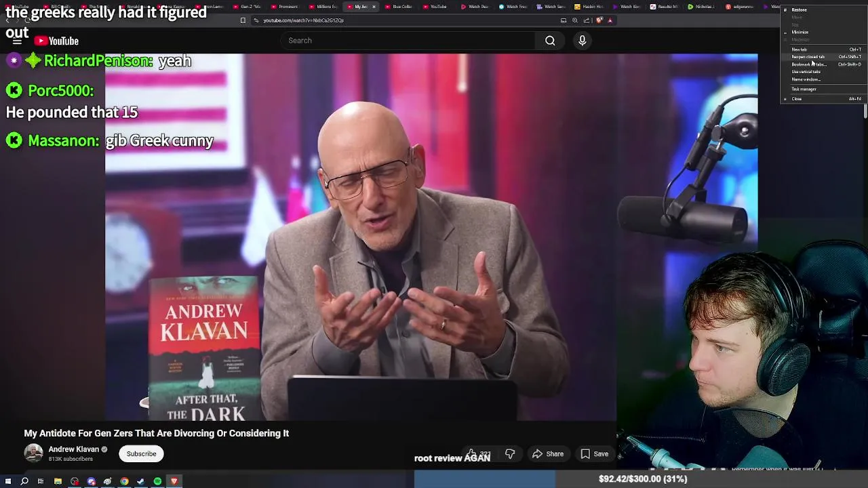868x488 pixels.
Task: Choose 'Minimize' from the window menu
Action: tap(823, 32)
